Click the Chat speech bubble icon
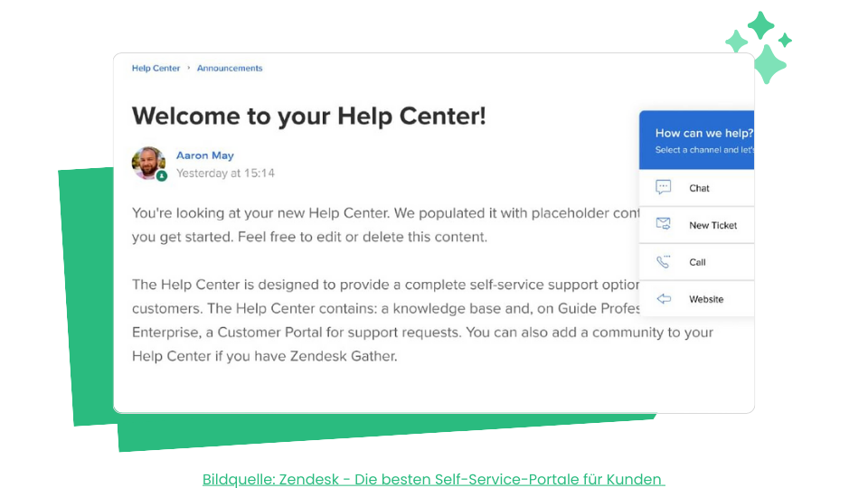Image resolution: width=868 pixels, height=488 pixels. click(663, 187)
